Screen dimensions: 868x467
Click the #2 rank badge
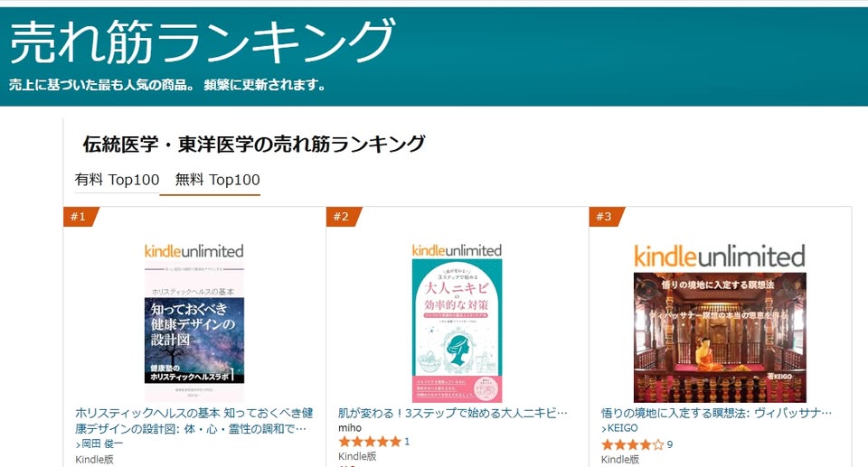(x=344, y=217)
